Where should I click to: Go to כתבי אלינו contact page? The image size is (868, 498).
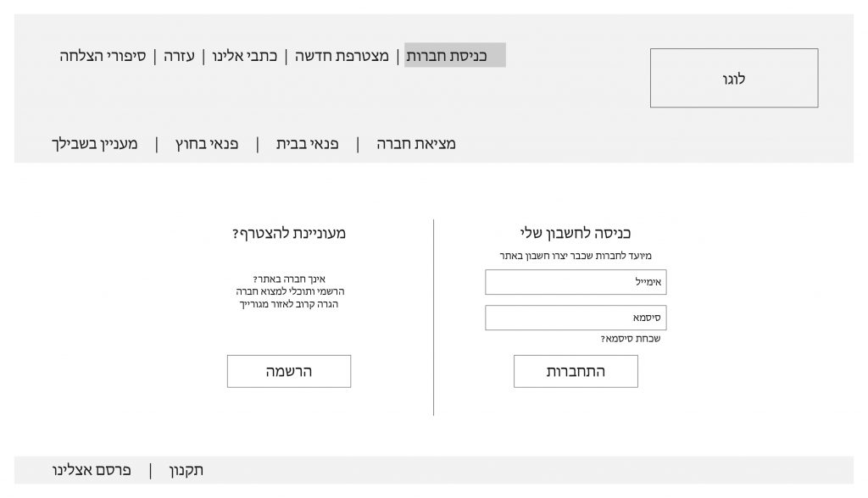tap(244, 56)
